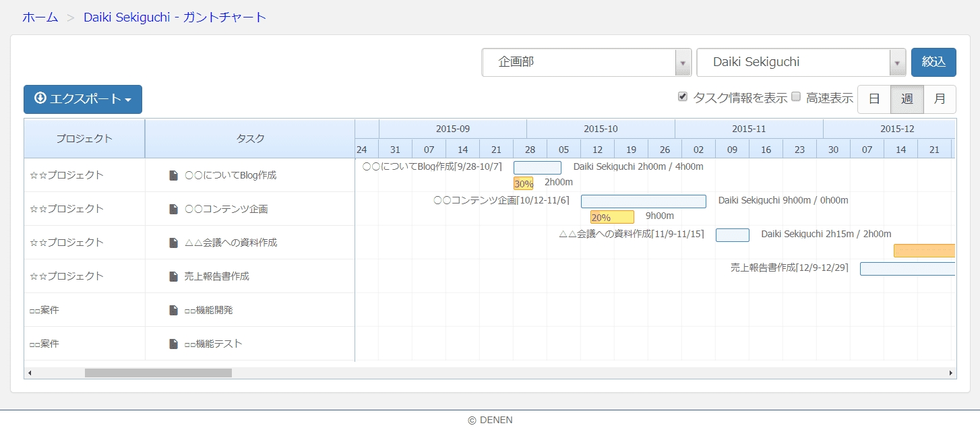
Task: Click the document icon beside ○○についてBlog作成
Action: [173, 175]
